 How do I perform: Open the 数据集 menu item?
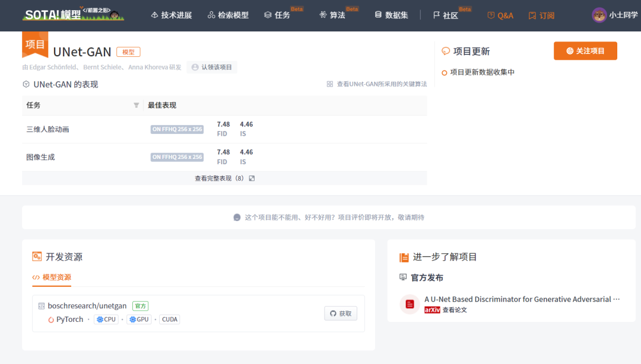(x=391, y=15)
